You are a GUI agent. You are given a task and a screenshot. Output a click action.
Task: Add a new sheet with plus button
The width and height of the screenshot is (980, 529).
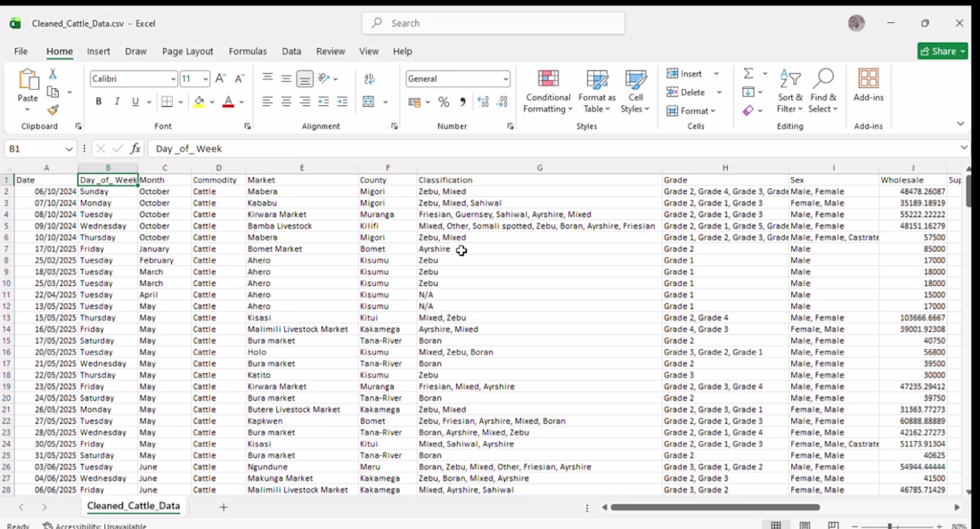pos(223,507)
